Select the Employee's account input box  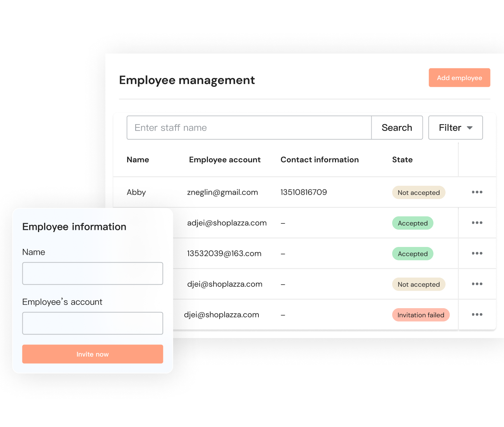click(x=93, y=323)
